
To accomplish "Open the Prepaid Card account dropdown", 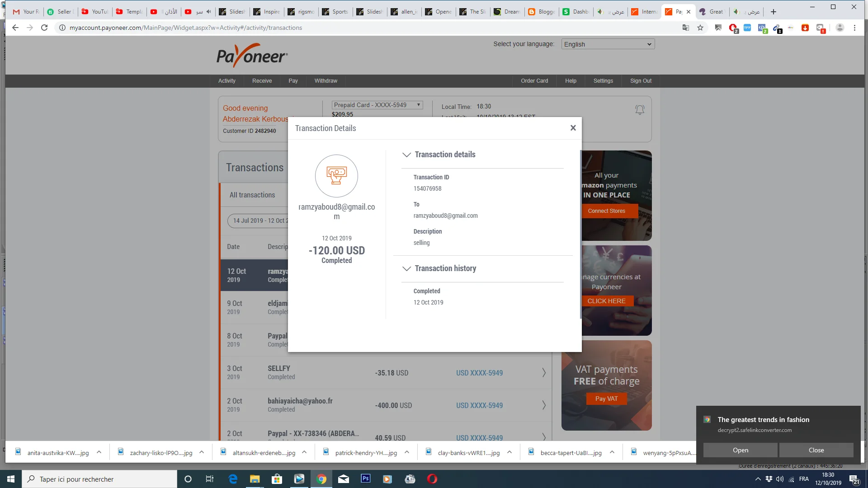I will click(x=377, y=105).
